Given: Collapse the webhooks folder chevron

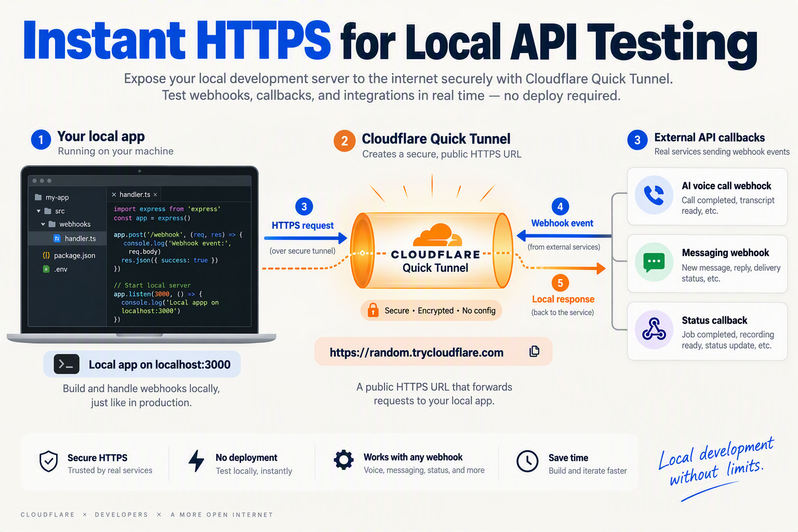Looking at the screenshot, I should point(43,224).
